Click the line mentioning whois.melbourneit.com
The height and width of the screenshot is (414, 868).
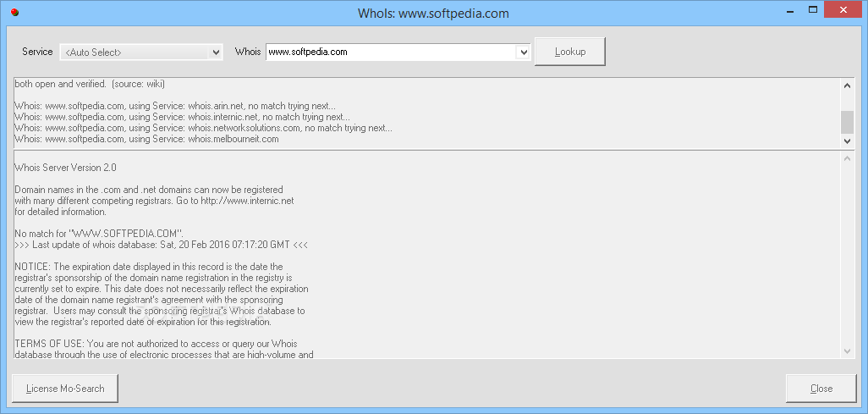tap(146, 139)
